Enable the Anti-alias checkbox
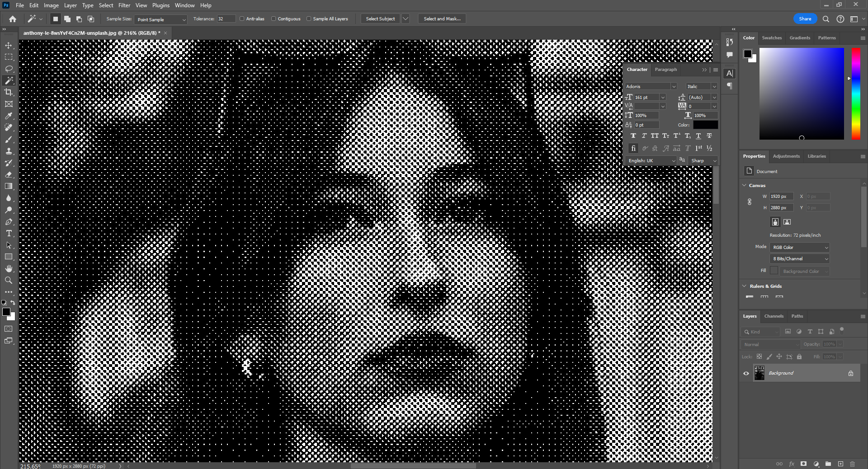Screen dimensions: 868x469 click(242, 19)
